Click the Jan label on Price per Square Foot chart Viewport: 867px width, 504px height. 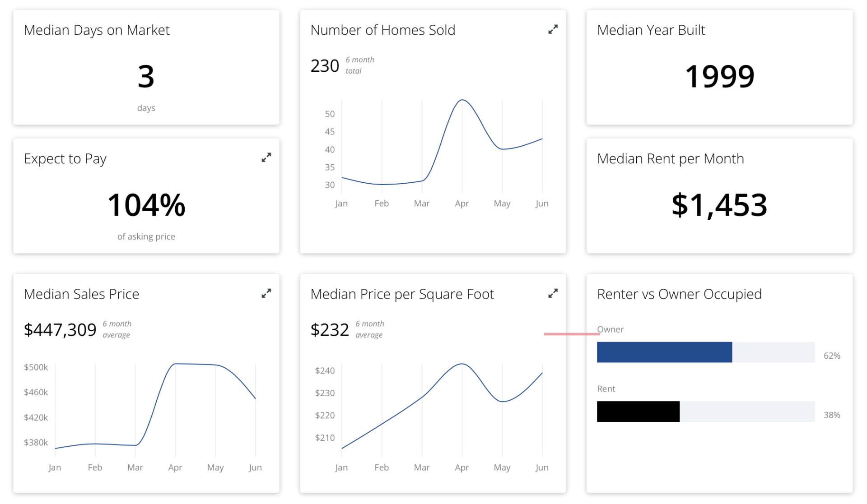[x=341, y=467]
